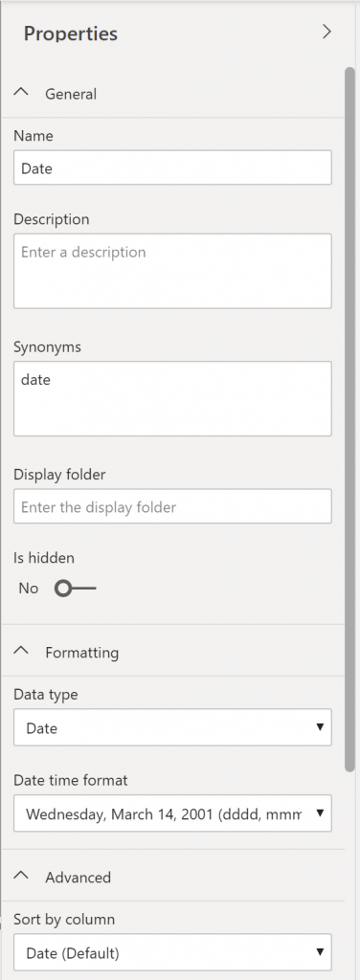Viewport: 360px width, 980px height.
Task: Click the Sort by column arrow icon
Action: (320, 952)
